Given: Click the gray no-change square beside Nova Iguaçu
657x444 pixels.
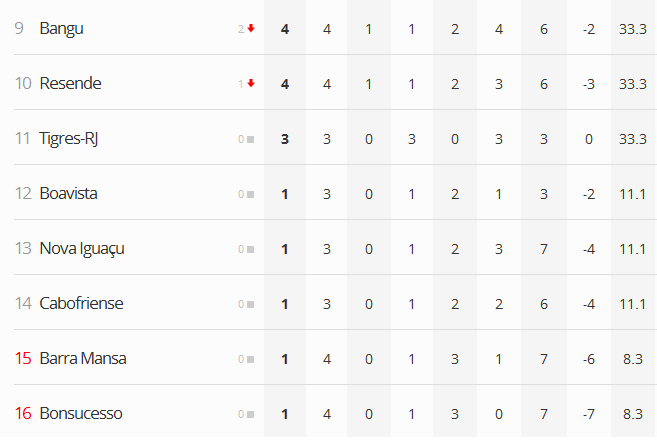Looking at the screenshot, I should click(x=250, y=249).
